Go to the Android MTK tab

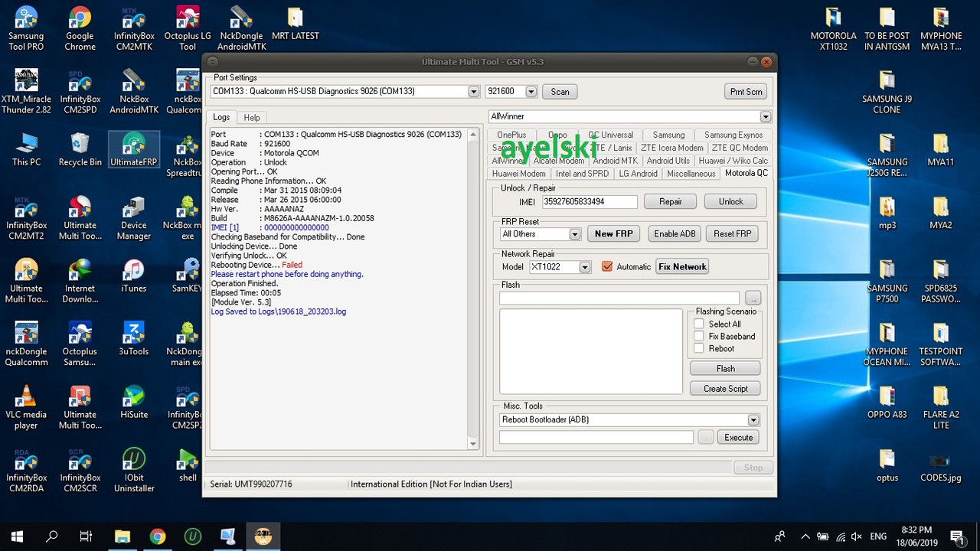point(615,161)
